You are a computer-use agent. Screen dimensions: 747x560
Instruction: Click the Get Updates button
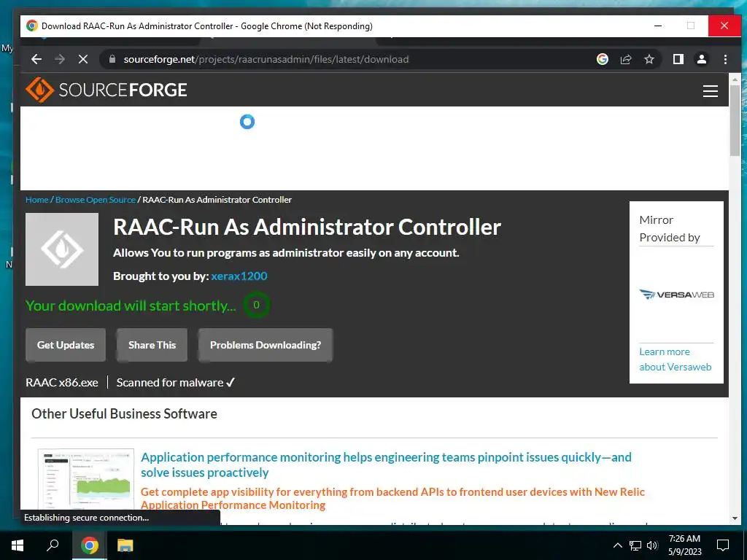coord(66,345)
